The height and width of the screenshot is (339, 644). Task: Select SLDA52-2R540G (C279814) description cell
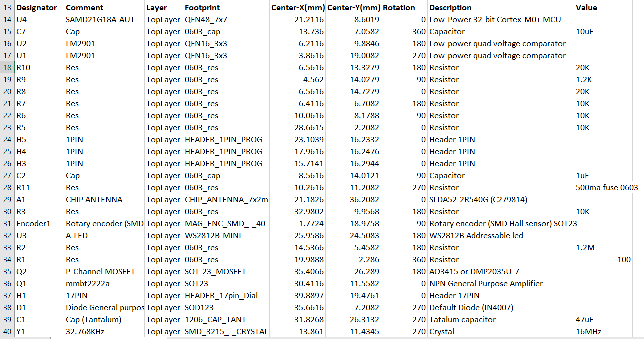pos(501,200)
